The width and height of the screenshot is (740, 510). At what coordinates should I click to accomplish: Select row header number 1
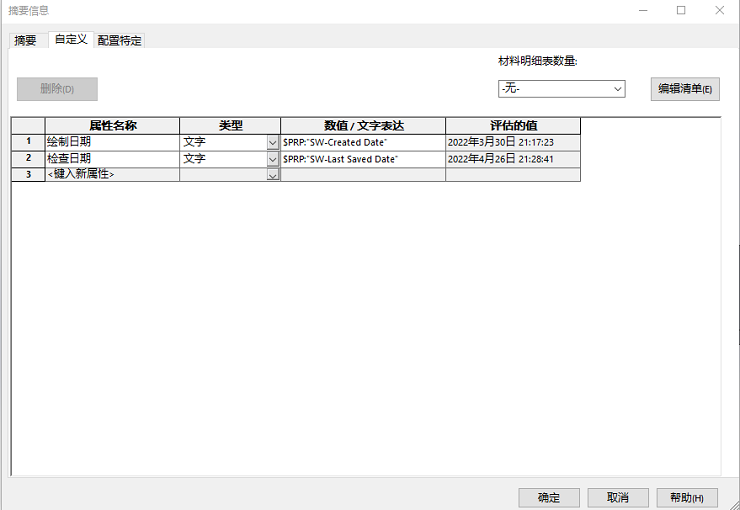pos(28,142)
